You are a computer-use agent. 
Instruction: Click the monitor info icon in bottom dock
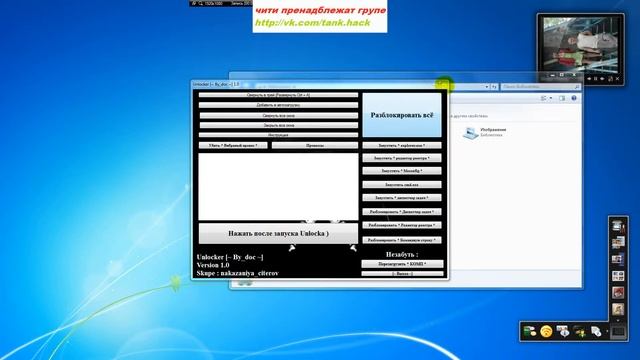(563, 331)
